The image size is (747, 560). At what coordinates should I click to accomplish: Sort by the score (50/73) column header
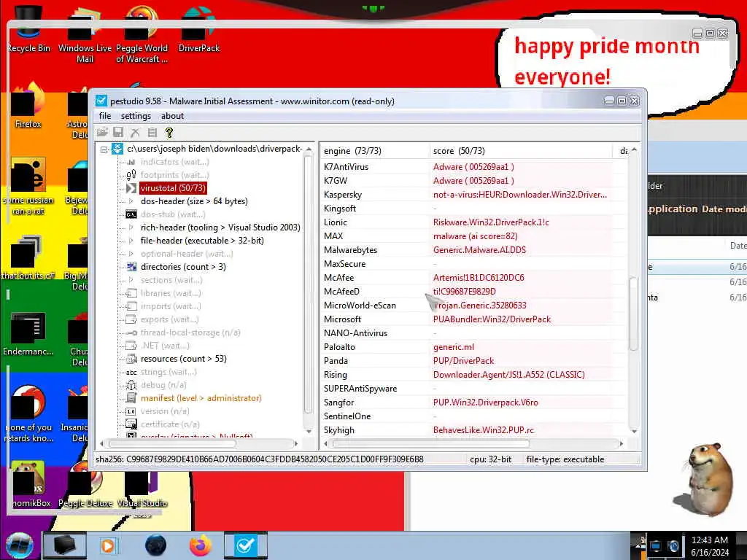[521, 150]
